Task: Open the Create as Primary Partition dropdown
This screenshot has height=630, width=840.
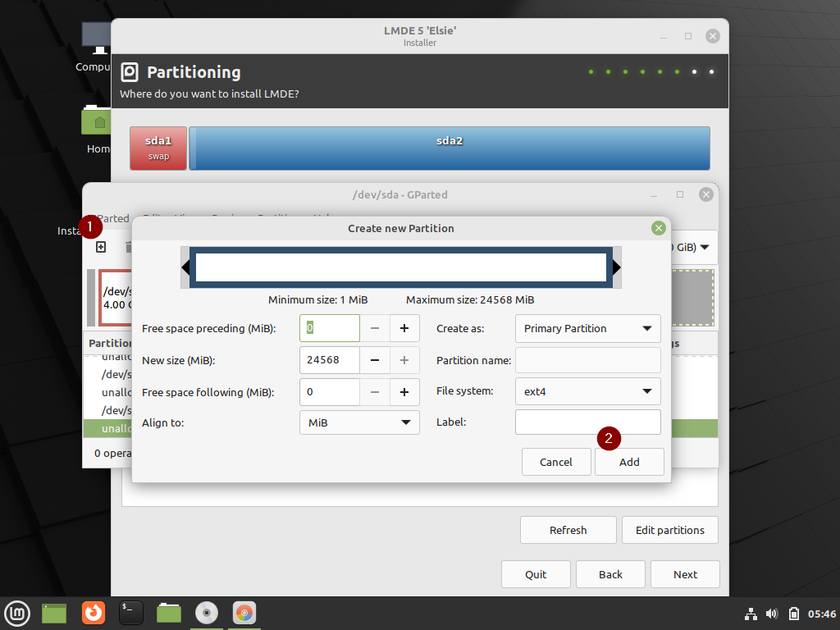Action: point(587,328)
